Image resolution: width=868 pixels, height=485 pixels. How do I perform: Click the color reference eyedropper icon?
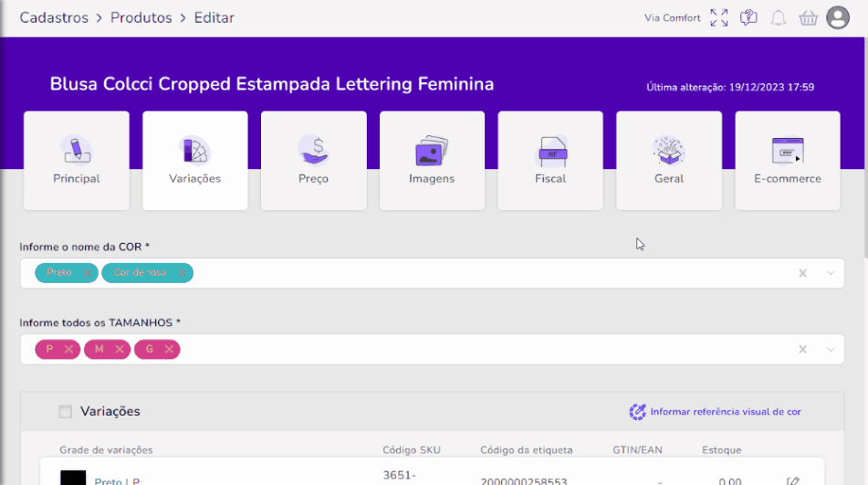[x=637, y=411]
